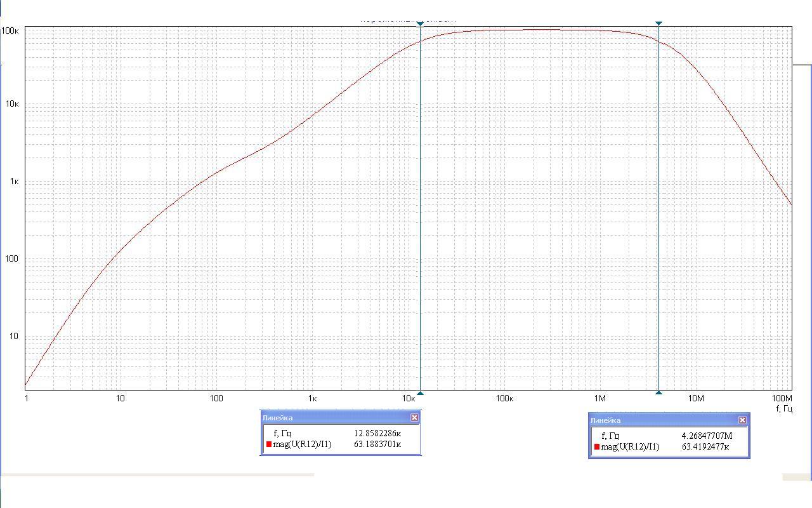Click red trace swatch in right Линейка window
This screenshot has height=508, width=812.
coord(597,447)
